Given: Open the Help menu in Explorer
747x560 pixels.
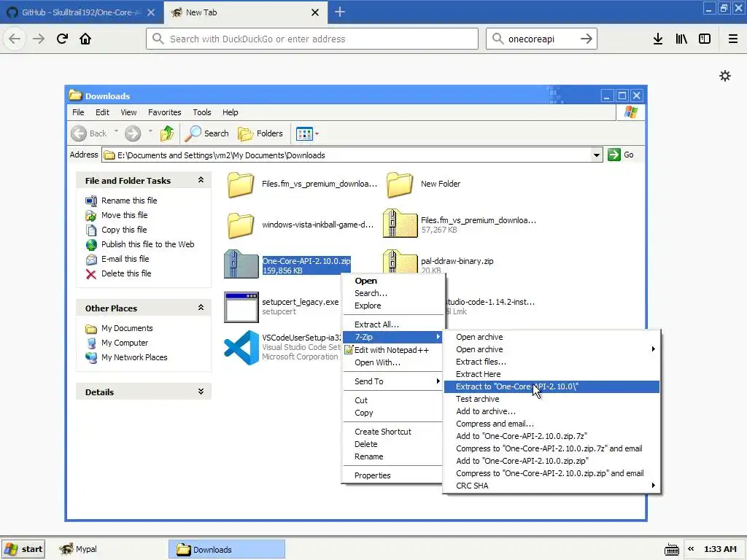Looking at the screenshot, I should (230, 112).
